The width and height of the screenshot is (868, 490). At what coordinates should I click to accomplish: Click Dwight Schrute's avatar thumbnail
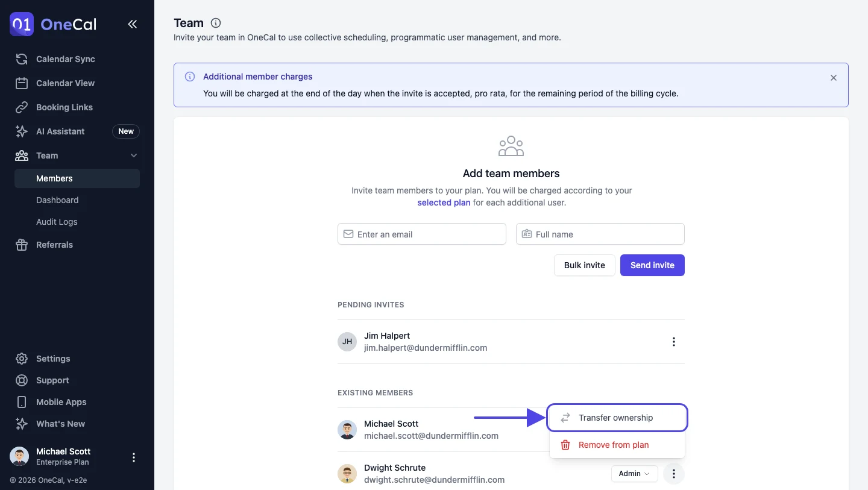347,474
